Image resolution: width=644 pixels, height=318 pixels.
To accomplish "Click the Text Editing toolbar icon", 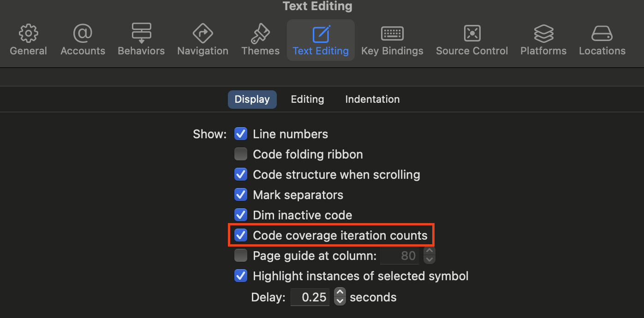I will coord(321,35).
